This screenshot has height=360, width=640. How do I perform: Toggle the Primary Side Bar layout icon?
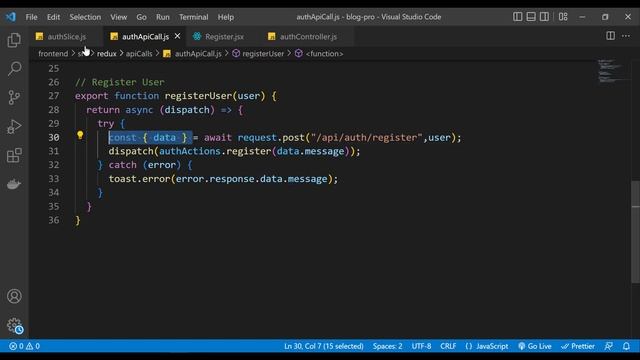click(x=518, y=17)
